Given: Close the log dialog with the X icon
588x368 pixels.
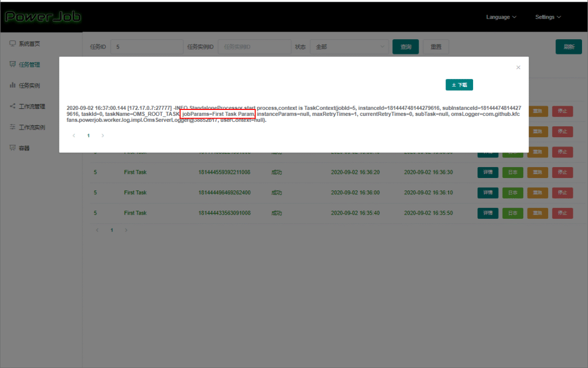Looking at the screenshot, I should [518, 68].
